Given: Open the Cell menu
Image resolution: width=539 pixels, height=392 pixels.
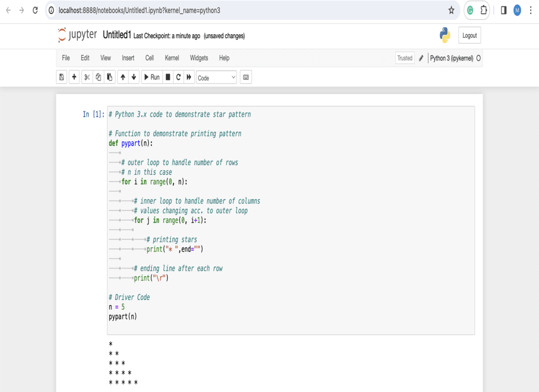Looking at the screenshot, I should click(149, 58).
